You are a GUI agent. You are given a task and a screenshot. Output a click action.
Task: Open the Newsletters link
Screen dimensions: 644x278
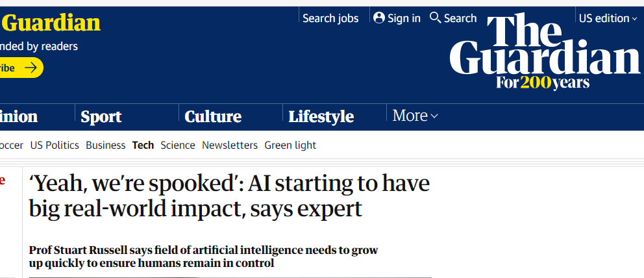coord(230,145)
